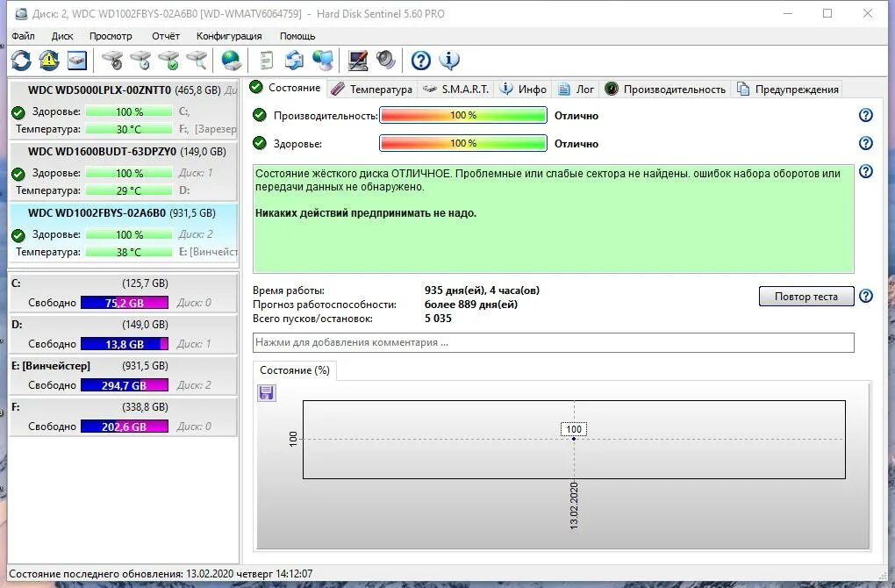This screenshot has width=895, height=588.
Task: Click the F: free space bar 202,6 GB
Action: coord(125,427)
